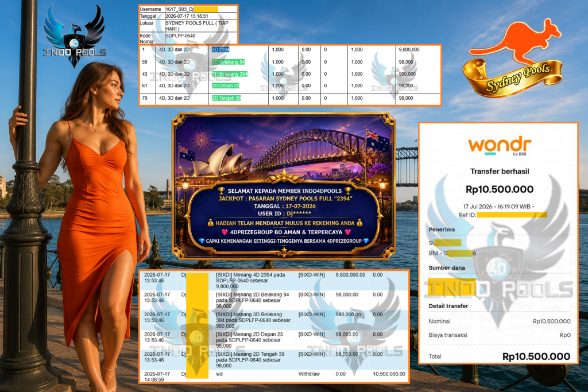The height and width of the screenshot is (392, 588).
Task: Click row number 79 in the bet table
Action: (x=145, y=98)
